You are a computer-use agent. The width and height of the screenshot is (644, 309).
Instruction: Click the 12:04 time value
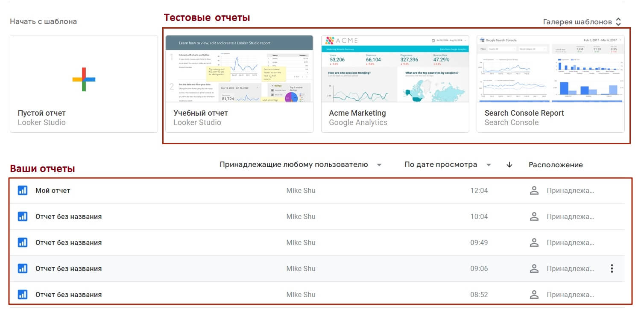(x=479, y=190)
